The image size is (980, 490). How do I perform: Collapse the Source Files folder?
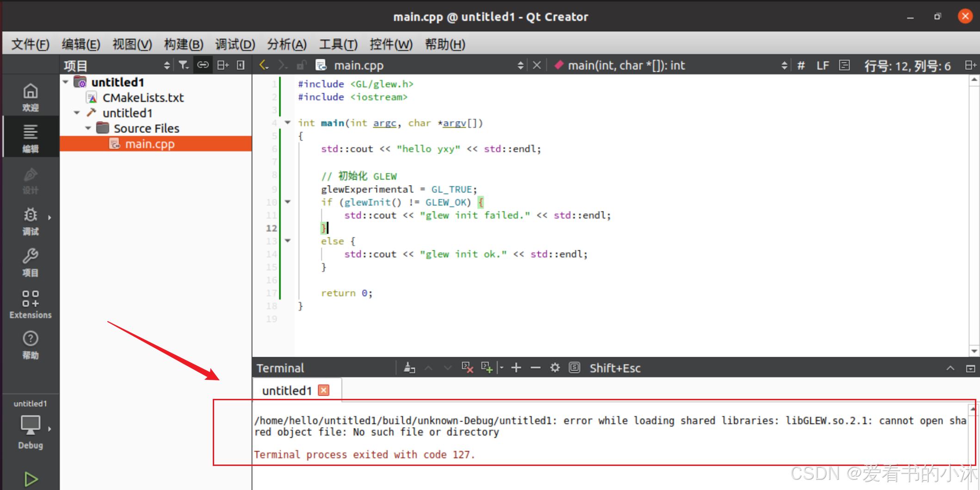pyautogui.click(x=88, y=128)
